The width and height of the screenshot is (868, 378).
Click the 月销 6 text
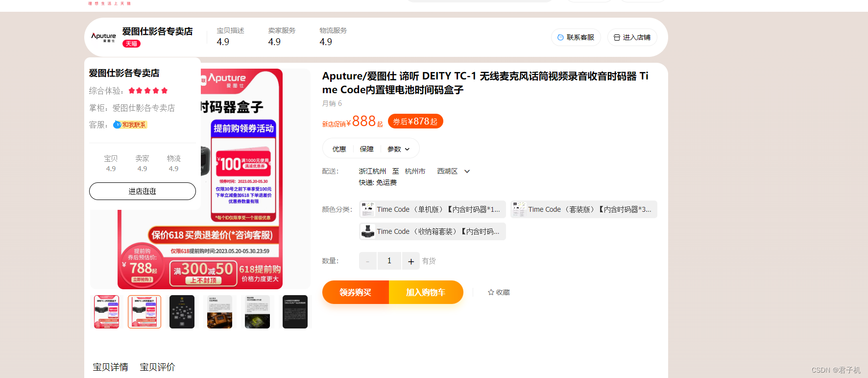(332, 103)
